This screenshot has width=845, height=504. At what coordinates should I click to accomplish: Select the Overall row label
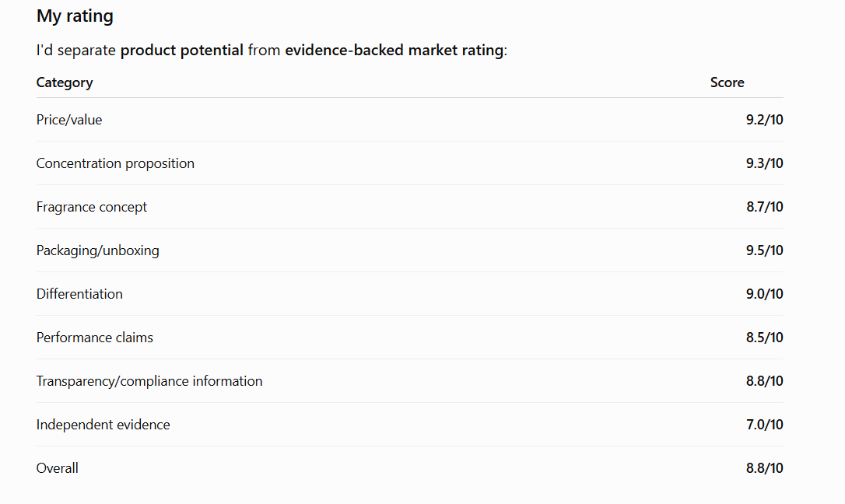57,468
